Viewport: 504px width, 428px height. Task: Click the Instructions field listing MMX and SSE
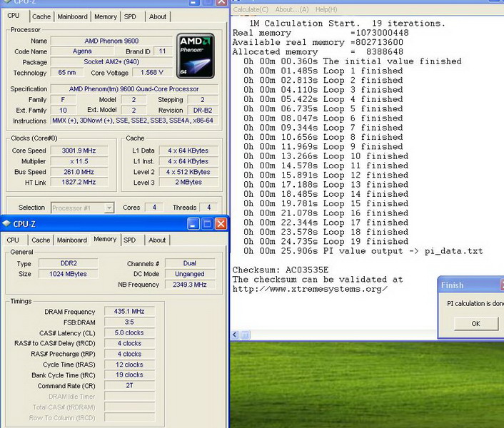pos(134,121)
